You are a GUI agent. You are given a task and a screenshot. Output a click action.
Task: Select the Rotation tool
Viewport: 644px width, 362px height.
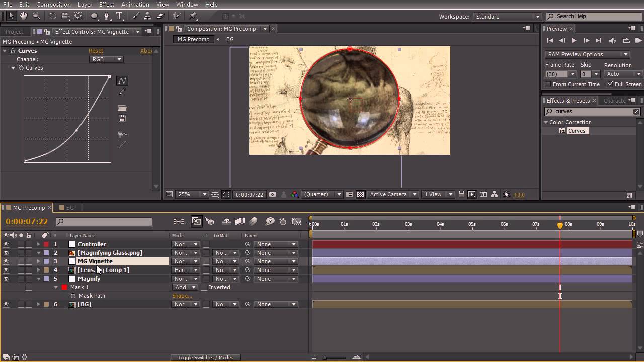click(52, 16)
